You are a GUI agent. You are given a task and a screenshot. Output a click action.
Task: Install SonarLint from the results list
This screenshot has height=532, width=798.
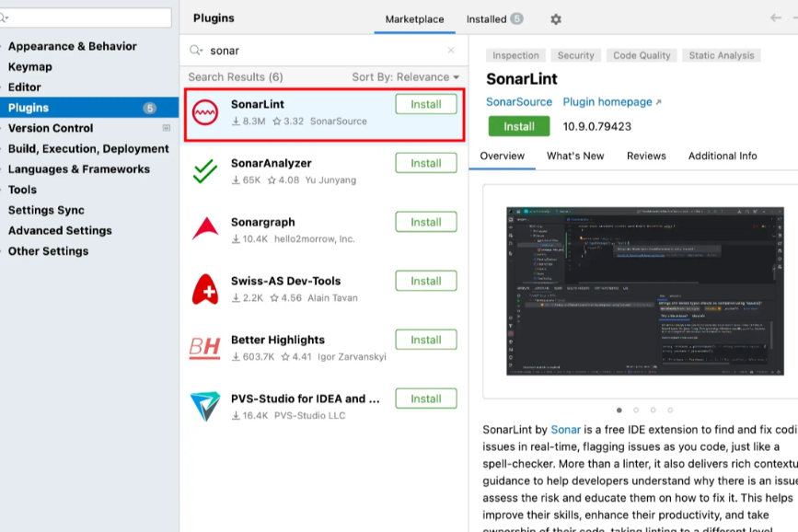[426, 104]
